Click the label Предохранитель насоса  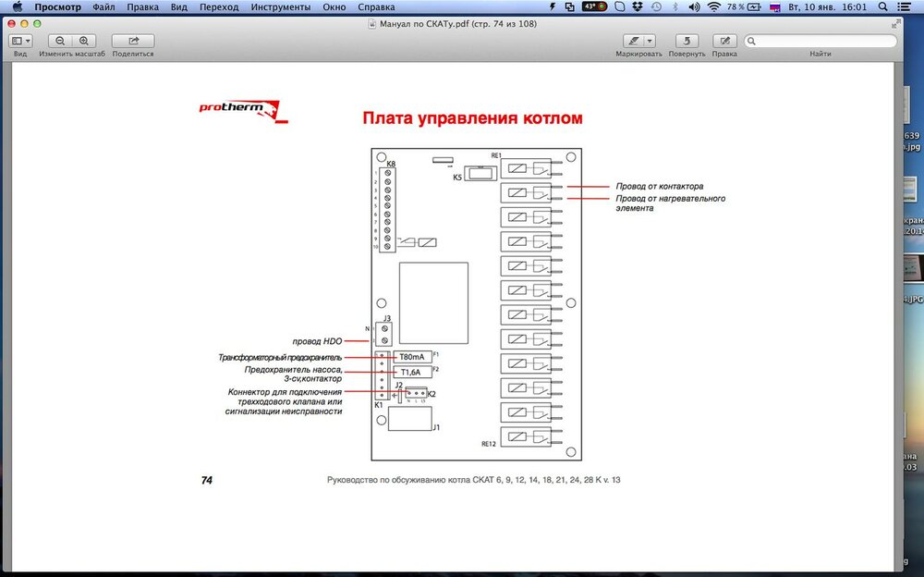pyautogui.click(x=294, y=370)
